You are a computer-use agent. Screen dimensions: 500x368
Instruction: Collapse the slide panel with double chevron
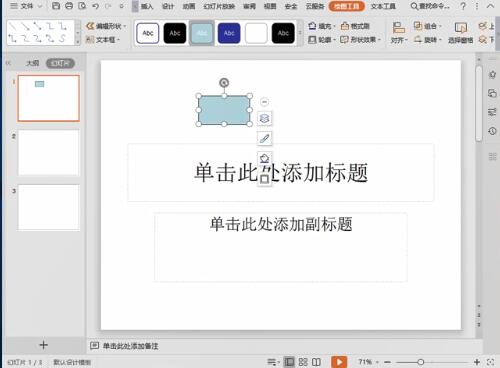tap(8, 63)
